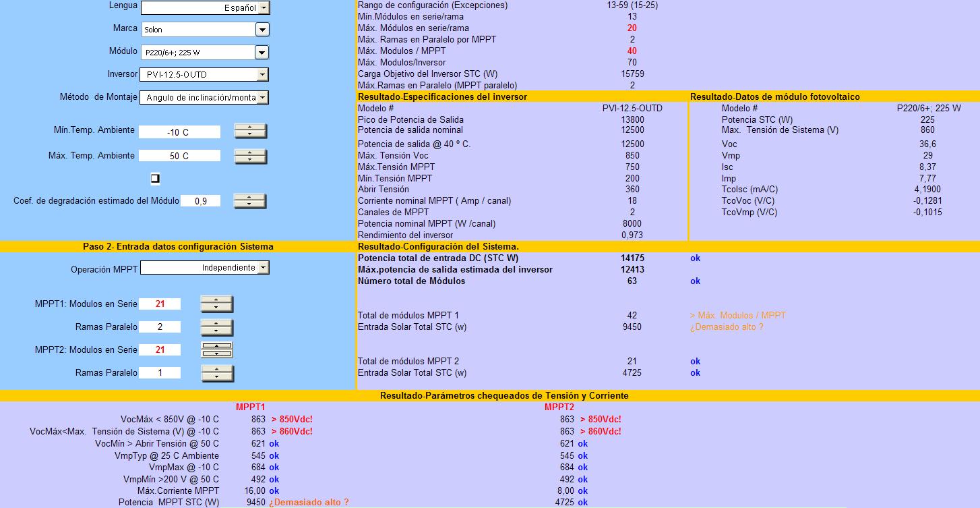
Task: Click the TcoIsc value "4,1900"
Action: (927, 190)
